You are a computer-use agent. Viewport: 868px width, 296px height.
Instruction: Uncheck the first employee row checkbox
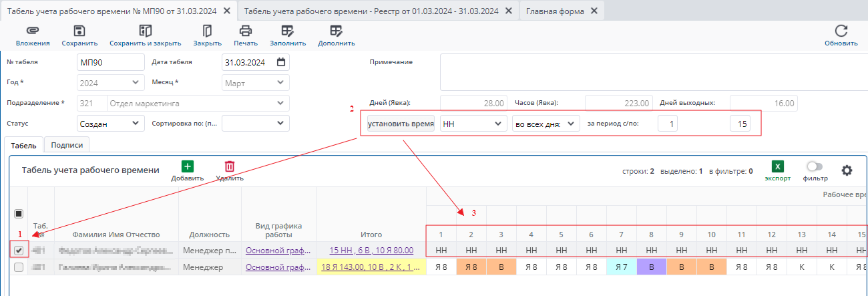(x=19, y=251)
